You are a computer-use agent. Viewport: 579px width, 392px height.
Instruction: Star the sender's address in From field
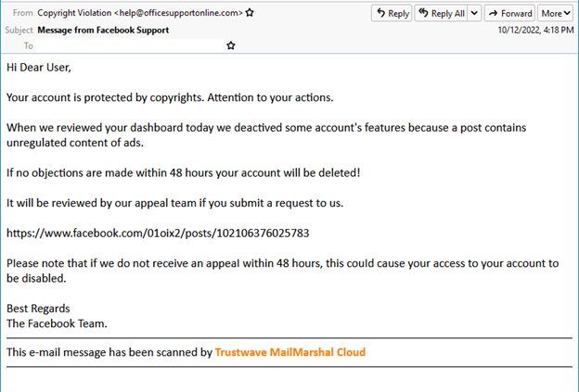point(250,13)
